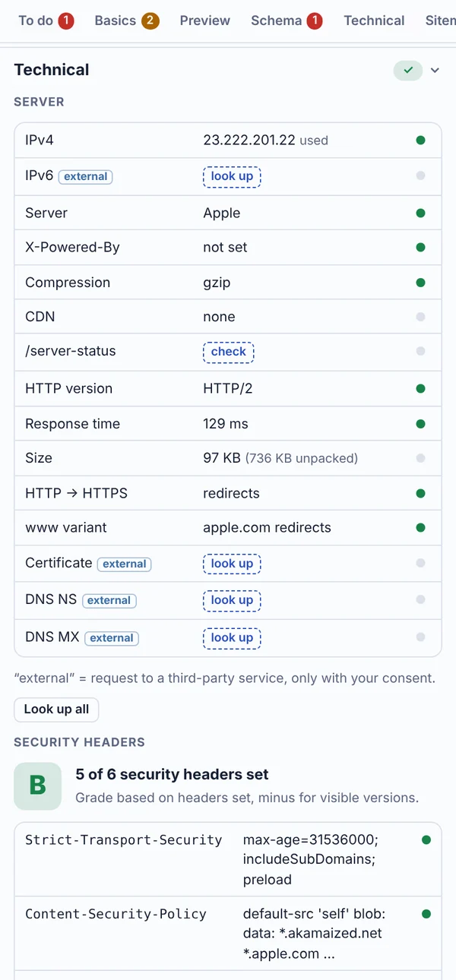
Task: Click the red badge on To do tab
Action: (x=66, y=21)
